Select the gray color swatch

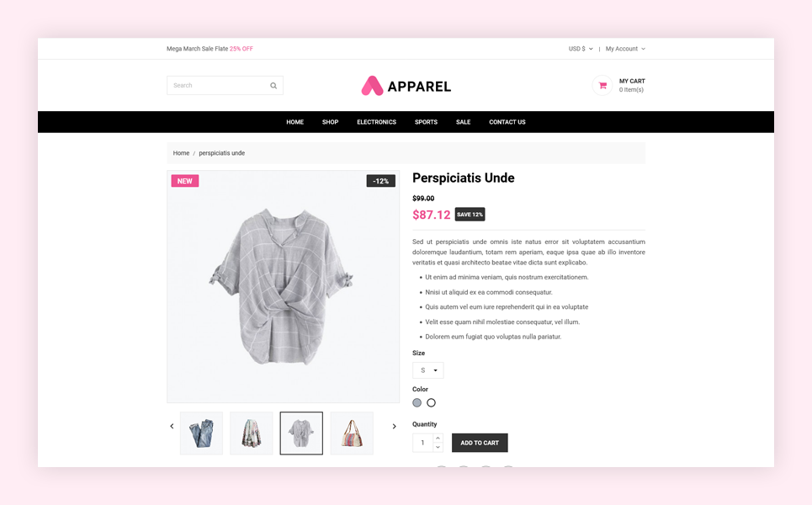pyautogui.click(x=417, y=402)
